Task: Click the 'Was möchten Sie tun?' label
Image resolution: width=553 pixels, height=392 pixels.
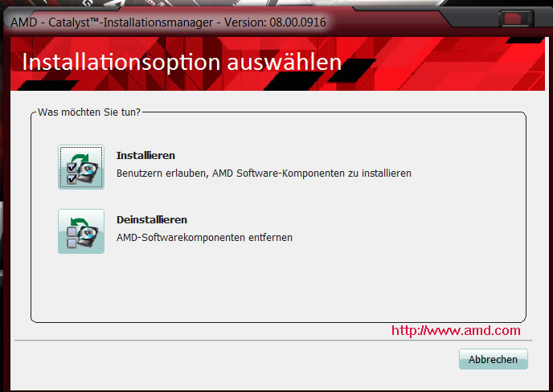Action: pos(89,112)
